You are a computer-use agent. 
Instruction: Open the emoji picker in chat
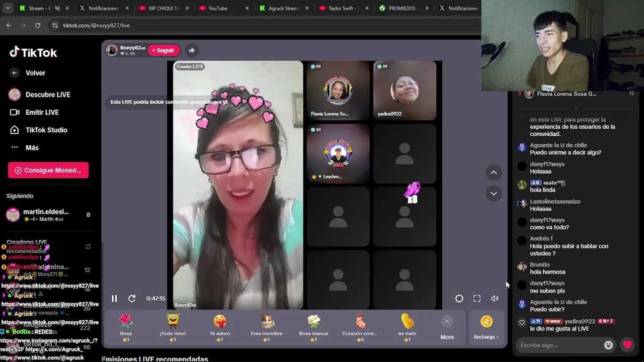coord(608,345)
